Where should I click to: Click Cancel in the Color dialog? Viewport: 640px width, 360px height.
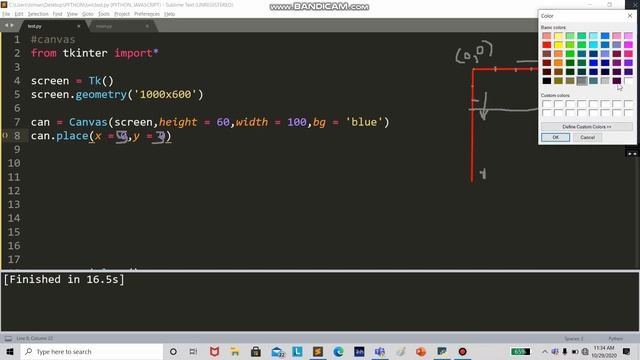tap(587, 138)
